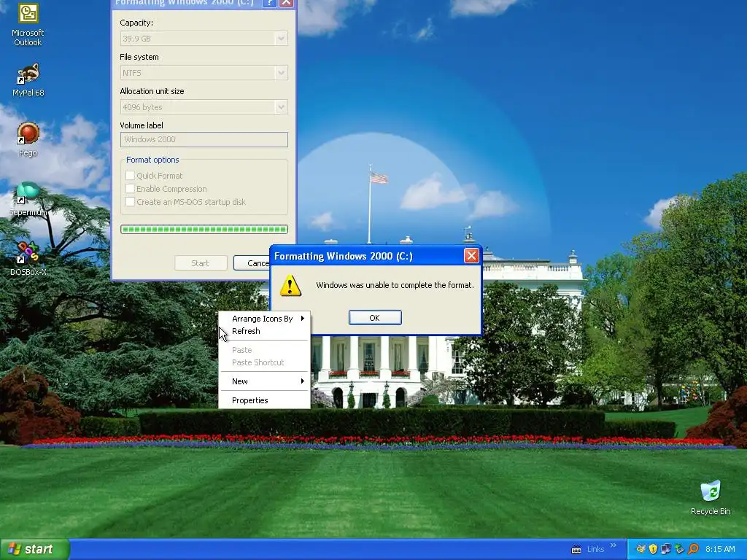Screen dimensions: 747x560
Task: Toggle the Quick Format checkbox
Action: click(130, 175)
